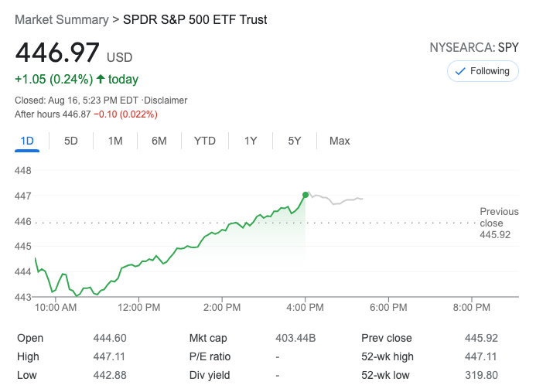Switch to the 5Y tab
Image resolution: width=536 pixels, height=392 pixels.
tap(295, 141)
